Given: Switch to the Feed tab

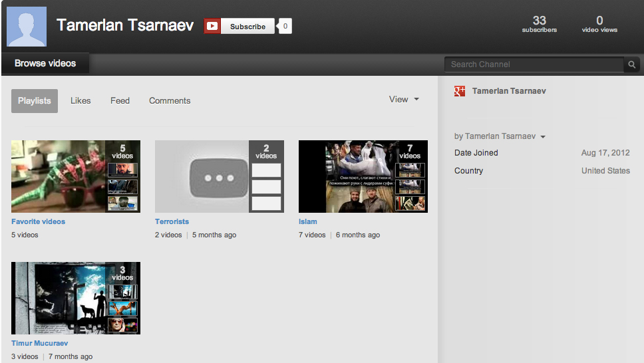Looking at the screenshot, I should click(x=120, y=101).
